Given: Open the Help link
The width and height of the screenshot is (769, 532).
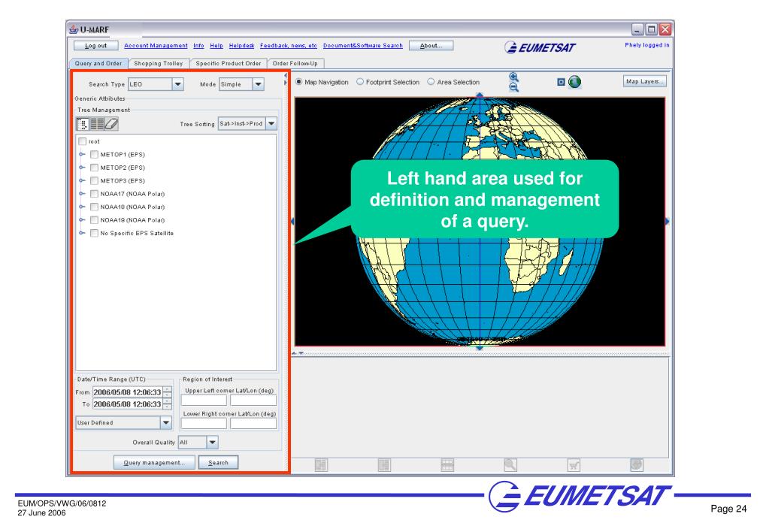Looking at the screenshot, I should tap(216, 46).
